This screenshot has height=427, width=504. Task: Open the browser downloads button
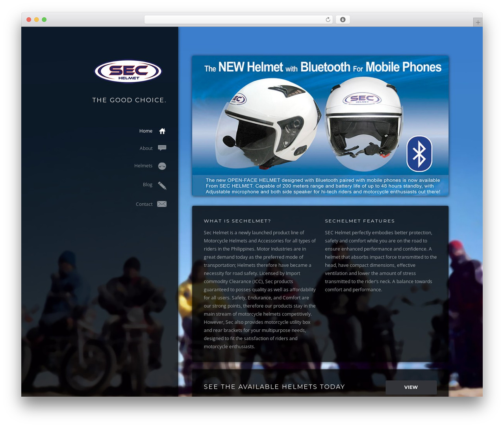pos(343,20)
